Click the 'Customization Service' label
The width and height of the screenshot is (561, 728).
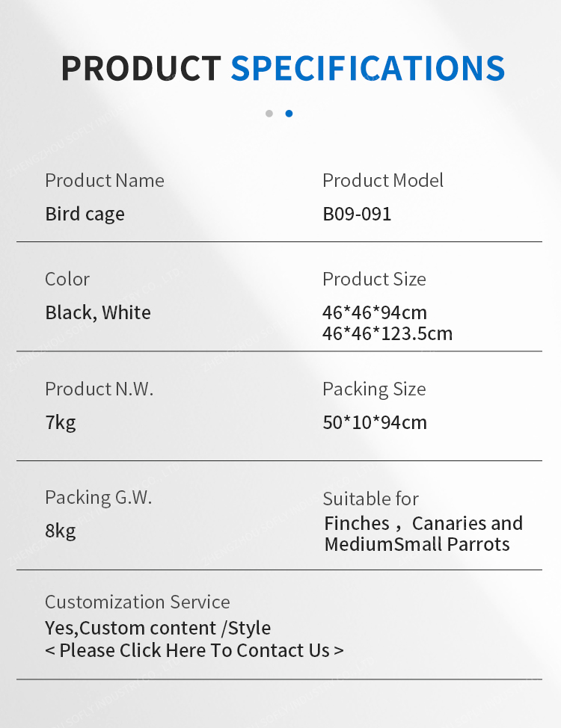point(138,602)
